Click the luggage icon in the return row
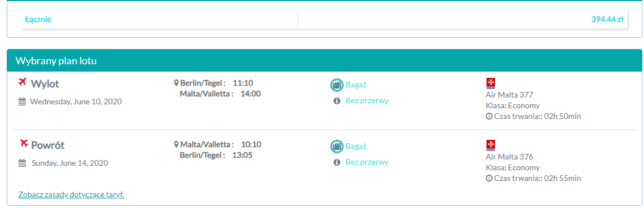The image size is (644, 208). tap(337, 146)
